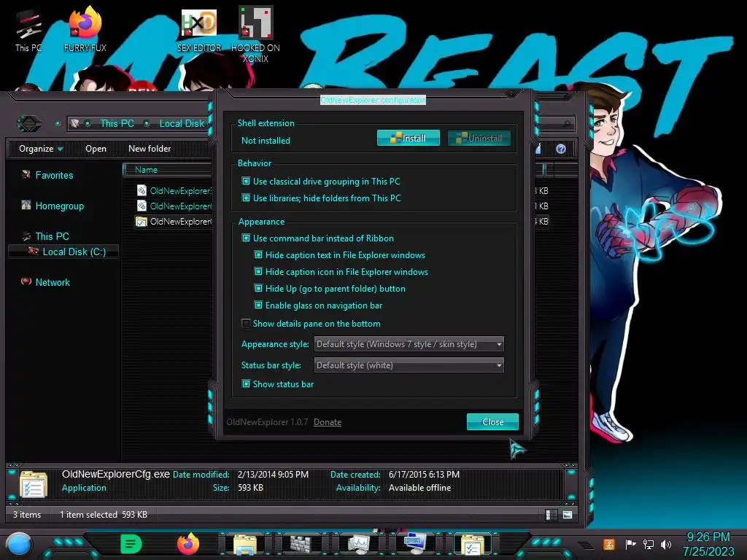Viewport: 747px width, 560px height.
Task: Toggle Use command bar instead of Ribbon
Action: 246,238
